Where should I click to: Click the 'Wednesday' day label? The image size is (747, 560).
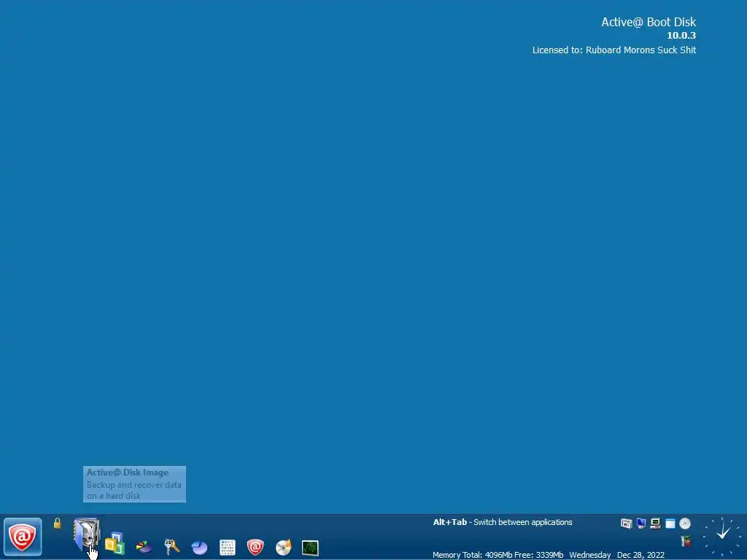pos(589,555)
